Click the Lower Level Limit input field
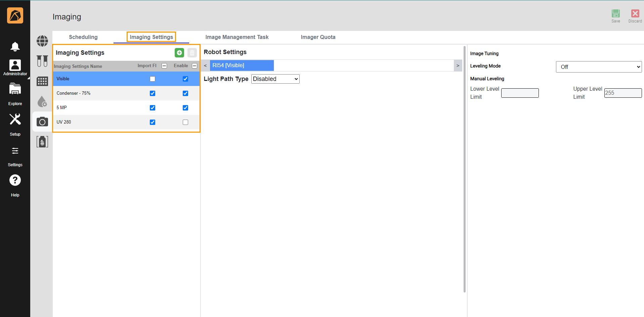Image resolution: width=644 pixels, height=317 pixels. click(x=520, y=93)
